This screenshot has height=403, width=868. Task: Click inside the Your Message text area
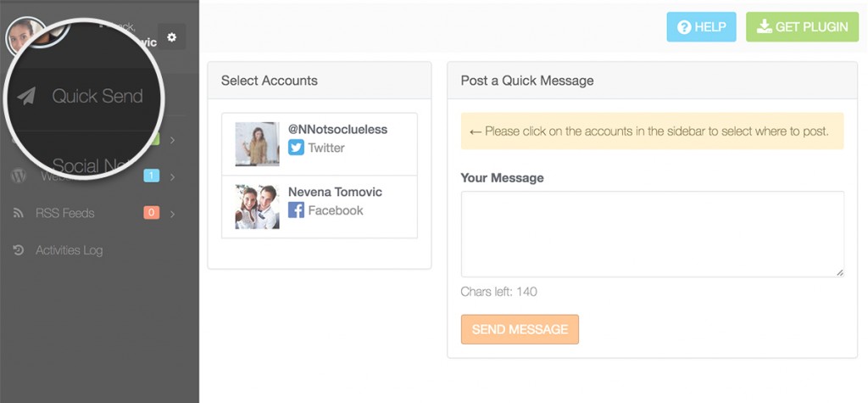pos(652,233)
